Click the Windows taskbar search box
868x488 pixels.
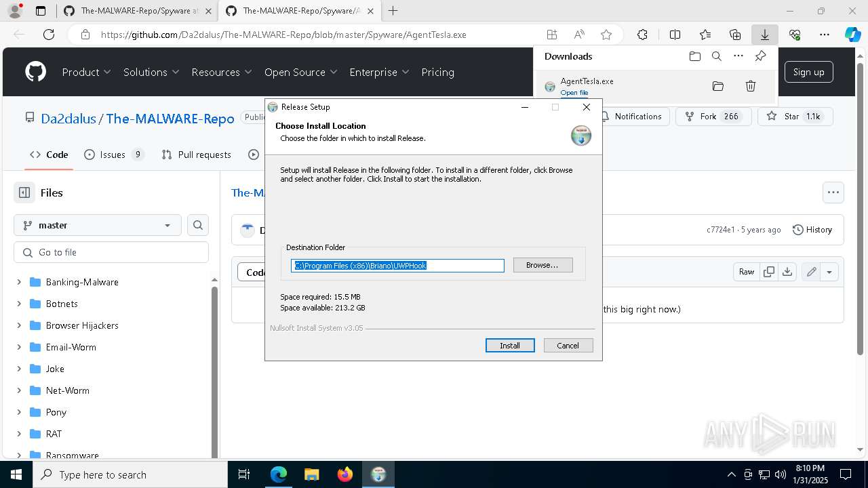pos(130,474)
